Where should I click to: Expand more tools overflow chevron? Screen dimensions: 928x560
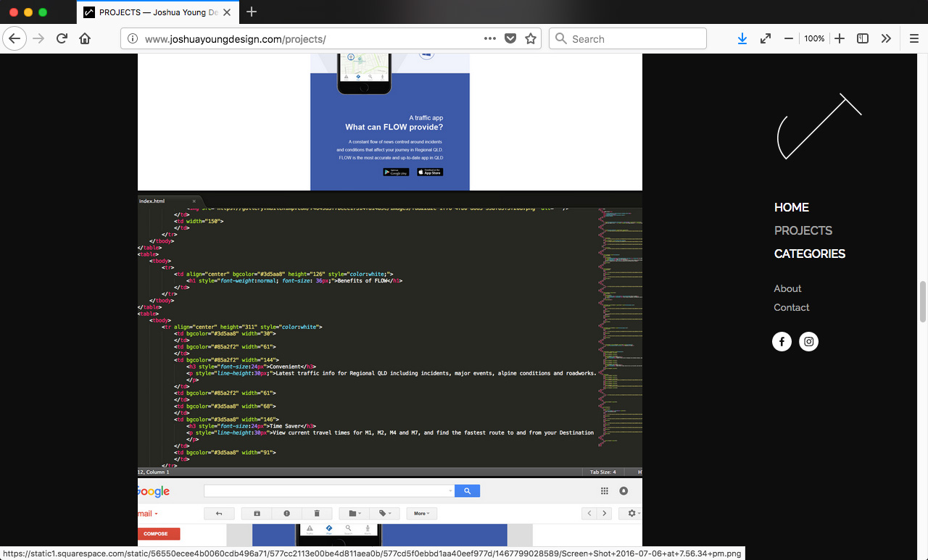(886, 38)
